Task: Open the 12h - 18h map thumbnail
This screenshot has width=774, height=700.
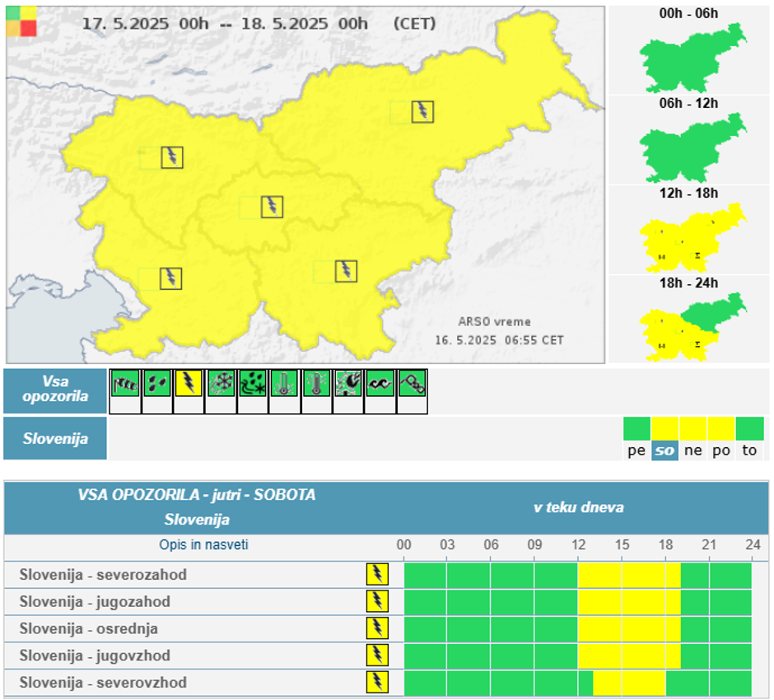Action: pyautogui.click(x=689, y=231)
